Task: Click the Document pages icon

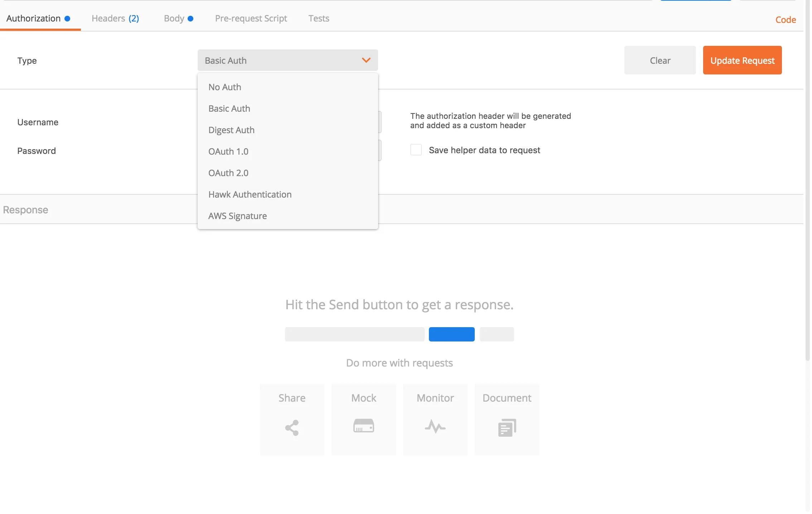Action: 507,427
